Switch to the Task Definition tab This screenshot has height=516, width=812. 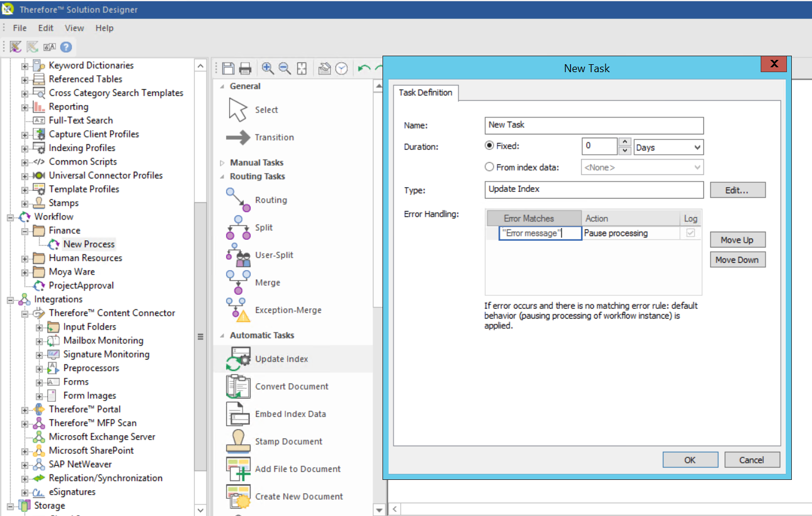click(x=426, y=92)
